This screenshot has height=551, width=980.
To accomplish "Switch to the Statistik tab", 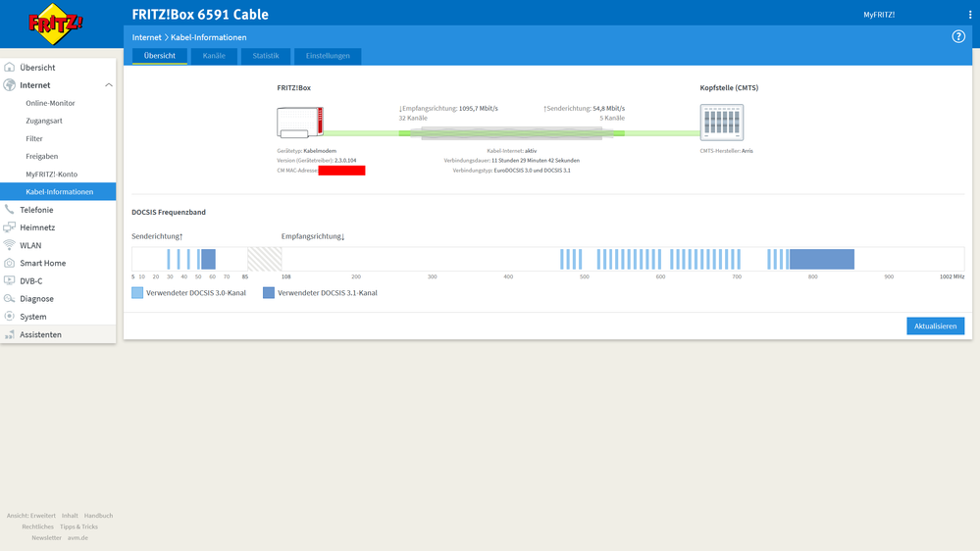I will 266,56.
